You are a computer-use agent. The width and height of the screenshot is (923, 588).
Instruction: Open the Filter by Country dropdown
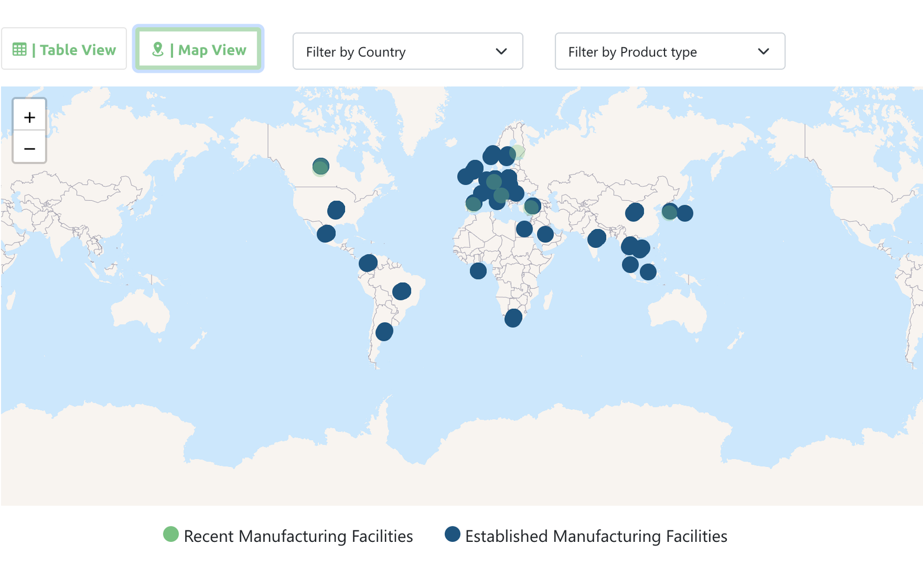pos(408,51)
